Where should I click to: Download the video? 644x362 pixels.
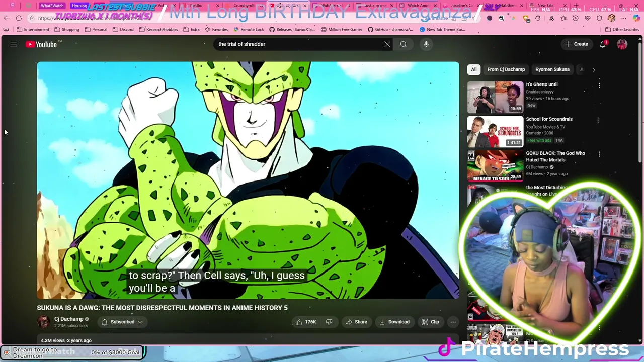(x=394, y=322)
